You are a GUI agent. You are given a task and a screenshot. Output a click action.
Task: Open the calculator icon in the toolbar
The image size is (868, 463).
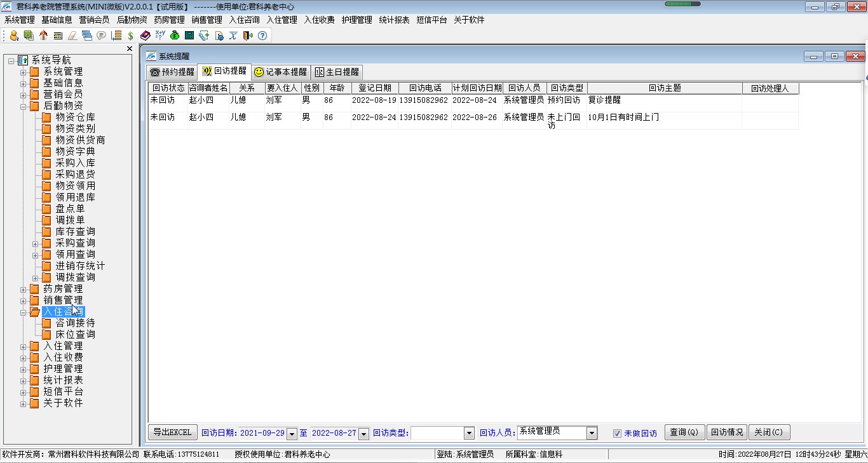(x=189, y=36)
